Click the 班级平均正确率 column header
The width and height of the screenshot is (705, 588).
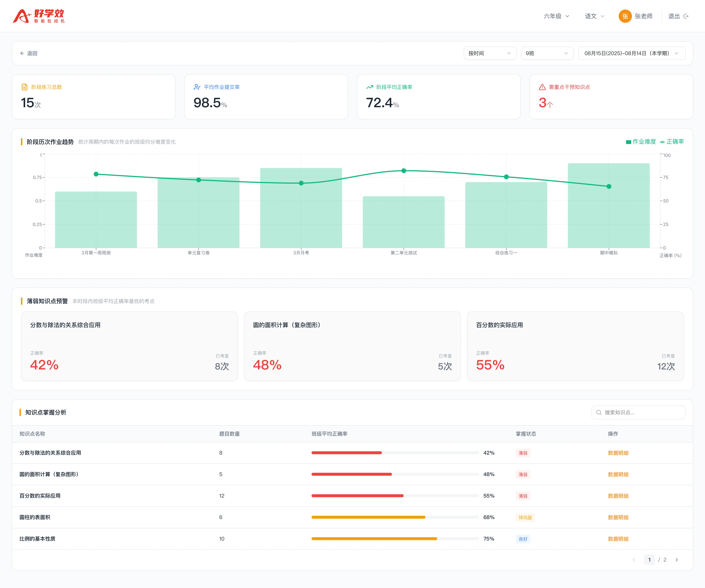tap(329, 434)
